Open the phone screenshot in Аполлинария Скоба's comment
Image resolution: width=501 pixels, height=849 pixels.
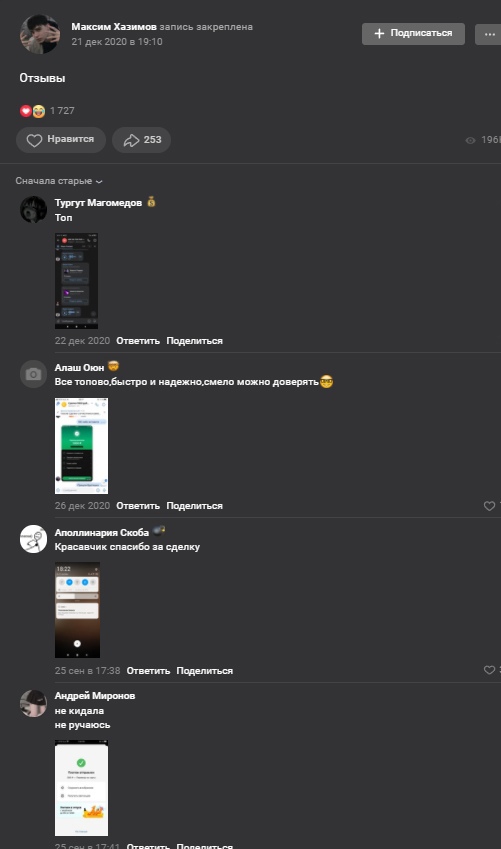(77, 610)
